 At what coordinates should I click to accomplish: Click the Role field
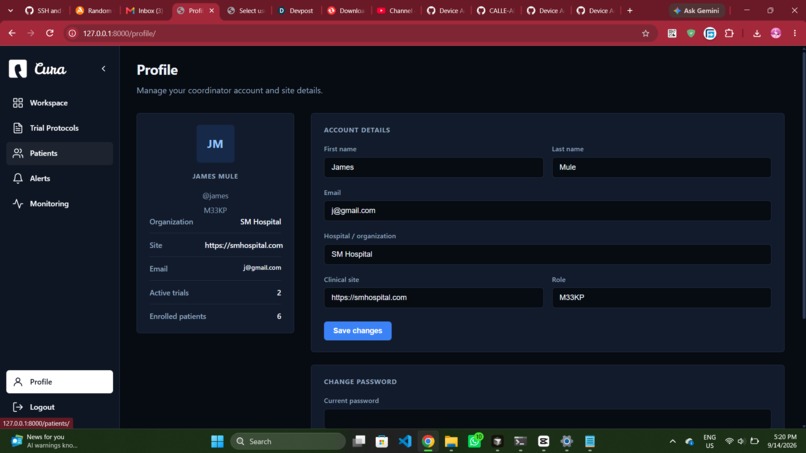[661, 297]
